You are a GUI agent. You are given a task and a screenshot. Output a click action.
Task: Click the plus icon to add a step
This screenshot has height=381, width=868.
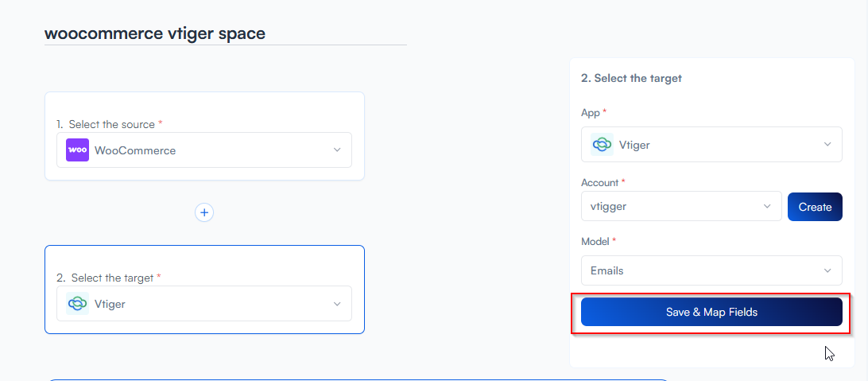[x=204, y=212]
